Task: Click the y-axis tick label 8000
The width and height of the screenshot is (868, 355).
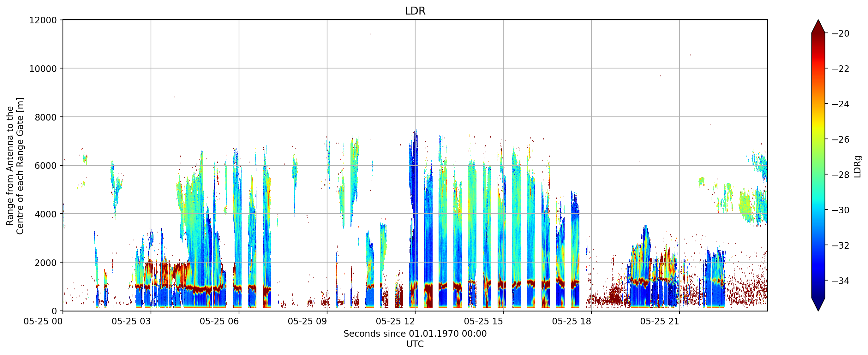Action: click(45, 117)
